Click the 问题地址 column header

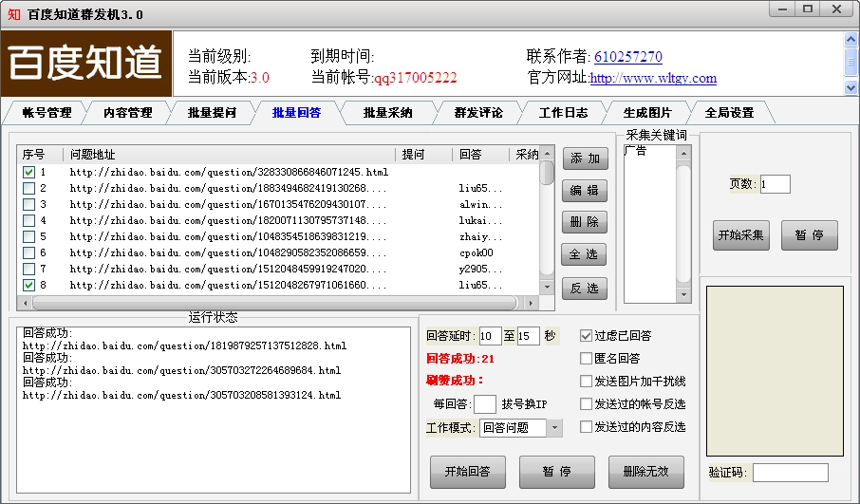click(x=230, y=155)
